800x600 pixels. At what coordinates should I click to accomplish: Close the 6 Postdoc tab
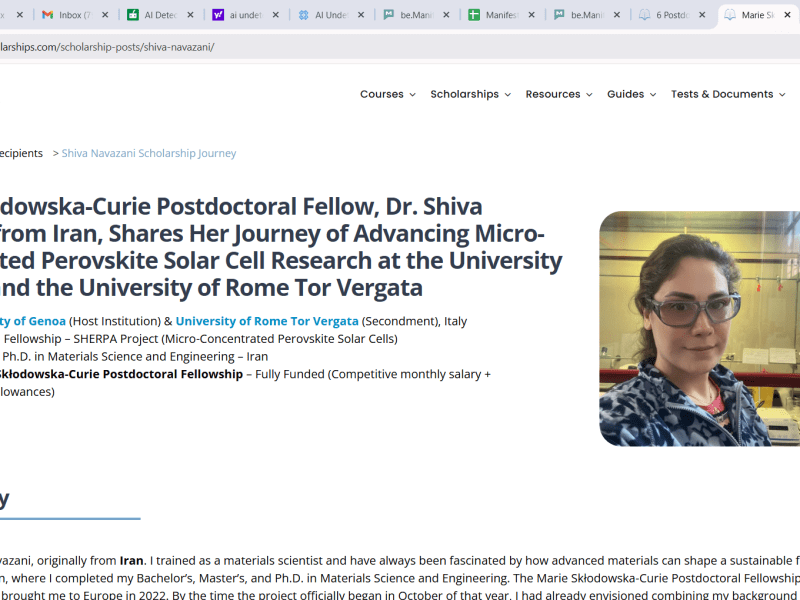coord(702,15)
